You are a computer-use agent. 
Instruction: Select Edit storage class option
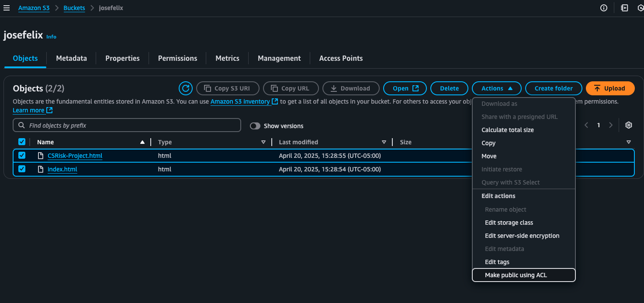pos(524,223)
